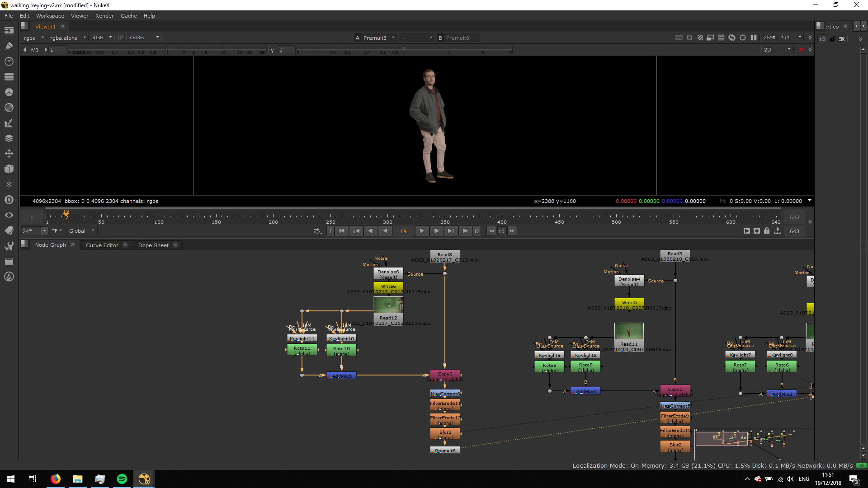This screenshot has height=488, width=868.
Task: Click the Time nodes clock icon
Action: (x=9, y=61)
